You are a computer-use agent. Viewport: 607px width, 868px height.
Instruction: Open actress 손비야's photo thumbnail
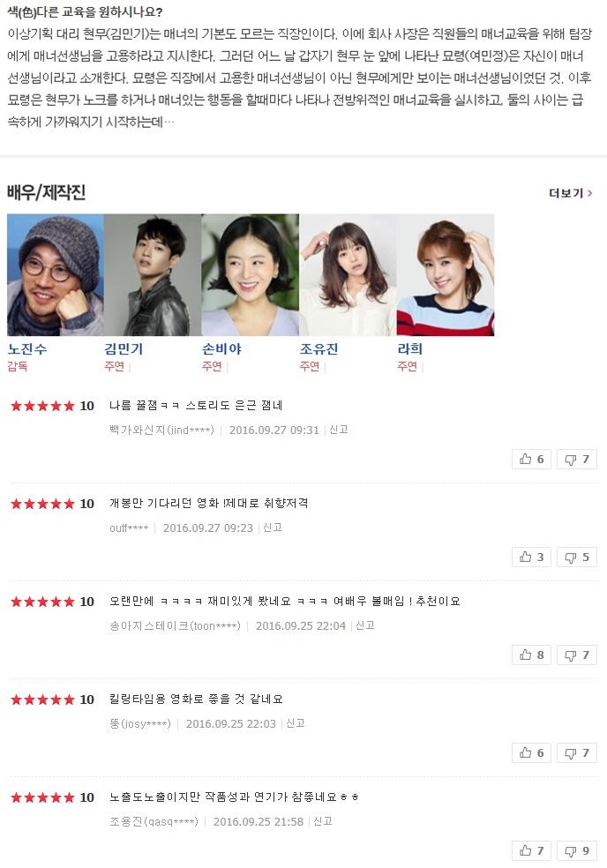point(251,275)
